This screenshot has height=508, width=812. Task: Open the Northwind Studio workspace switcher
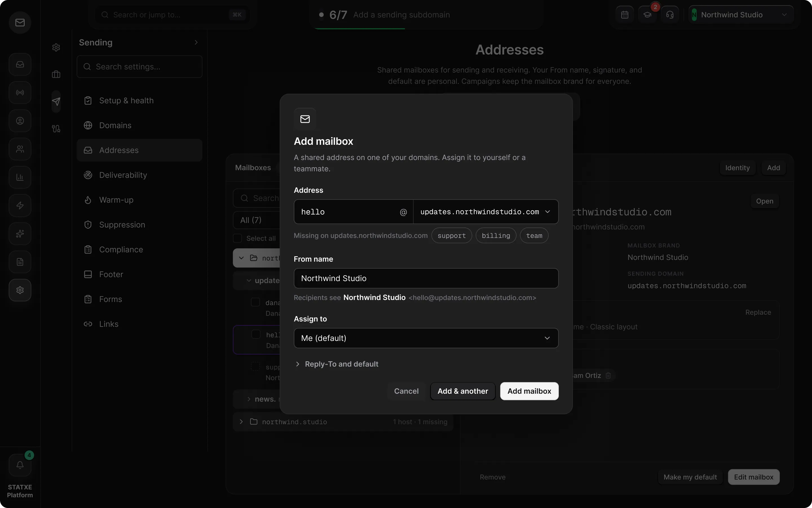point(741,15)
